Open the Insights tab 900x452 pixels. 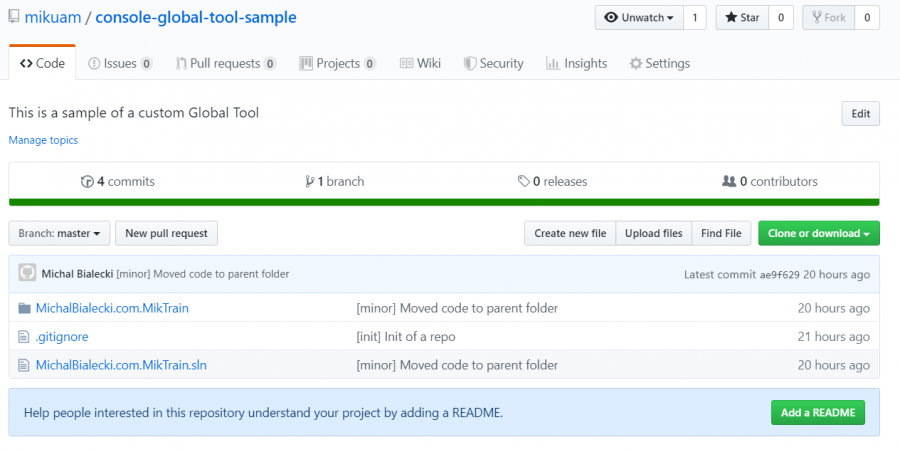pyautogui.click(x=576, y=63)
